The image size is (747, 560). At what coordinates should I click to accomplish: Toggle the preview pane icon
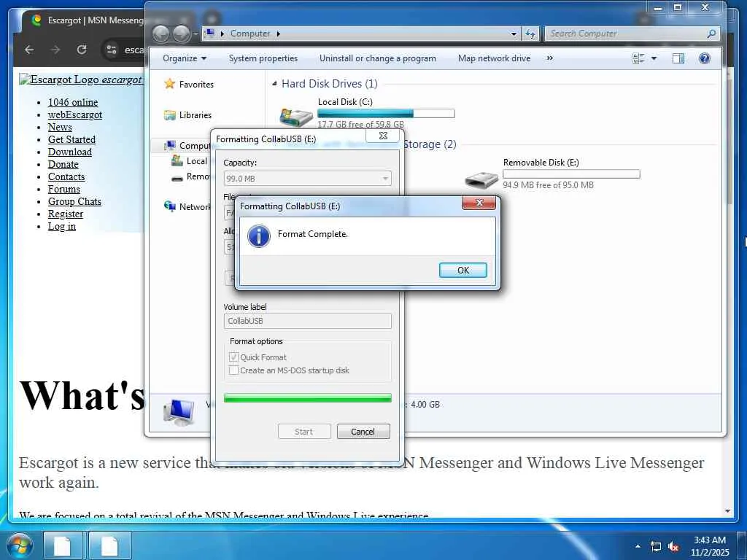click(x=678, y=58)
